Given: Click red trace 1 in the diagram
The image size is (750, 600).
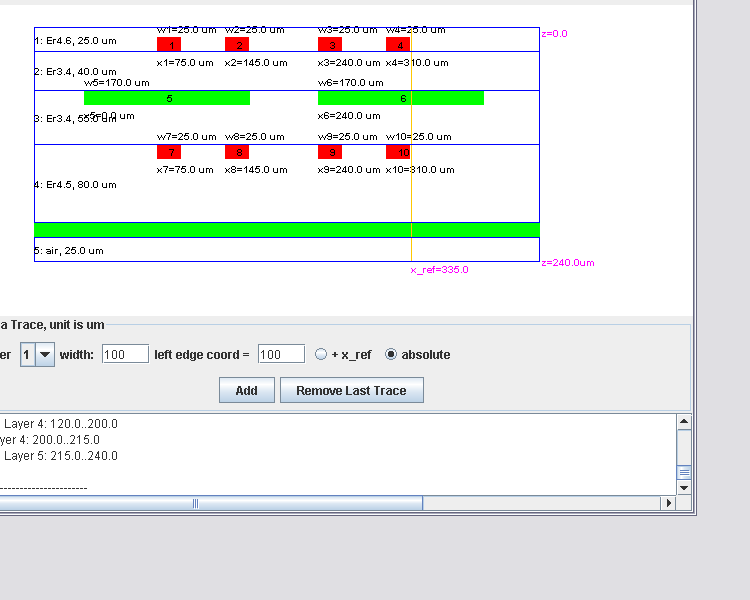Looking at the screenshot, I should point(169,45).
